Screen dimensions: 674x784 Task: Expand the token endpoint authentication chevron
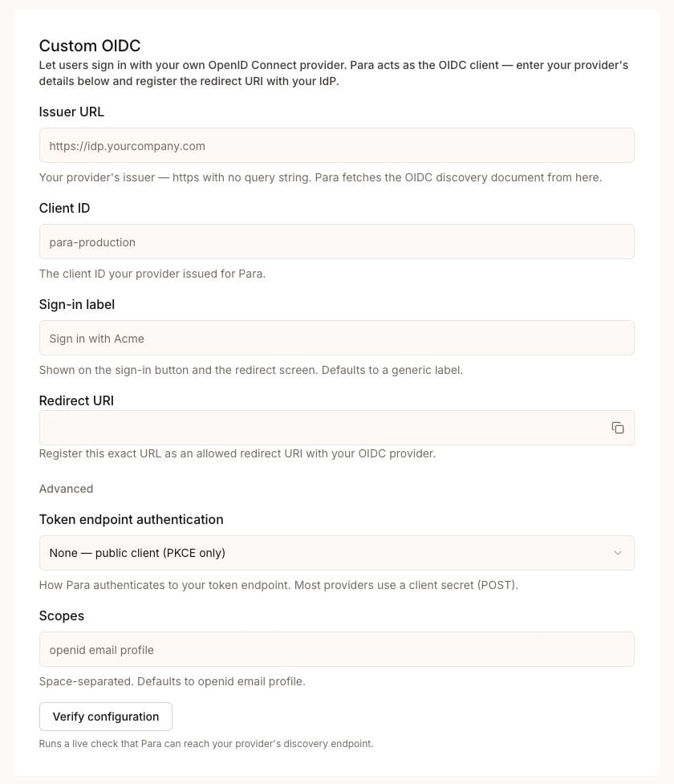[x=618, y=553]
